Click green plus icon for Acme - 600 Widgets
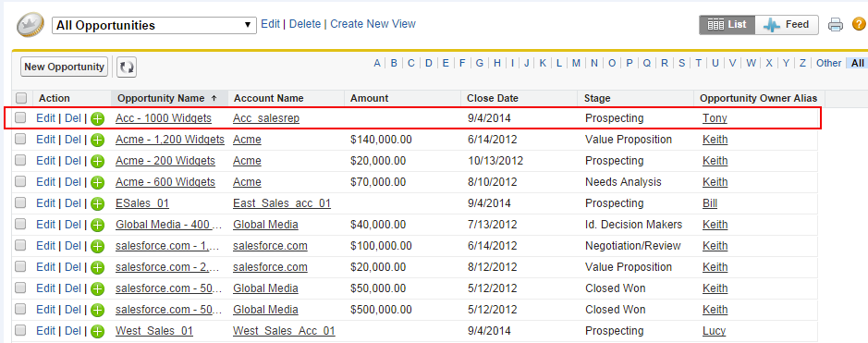This screenshot has height=343, width=868. (97, 182)
